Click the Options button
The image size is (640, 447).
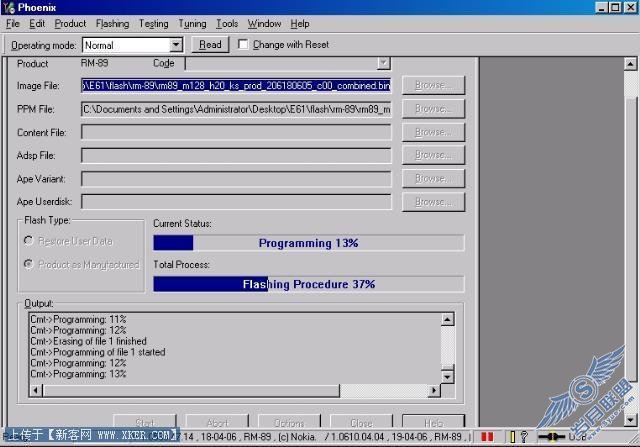tap(289, 422)
